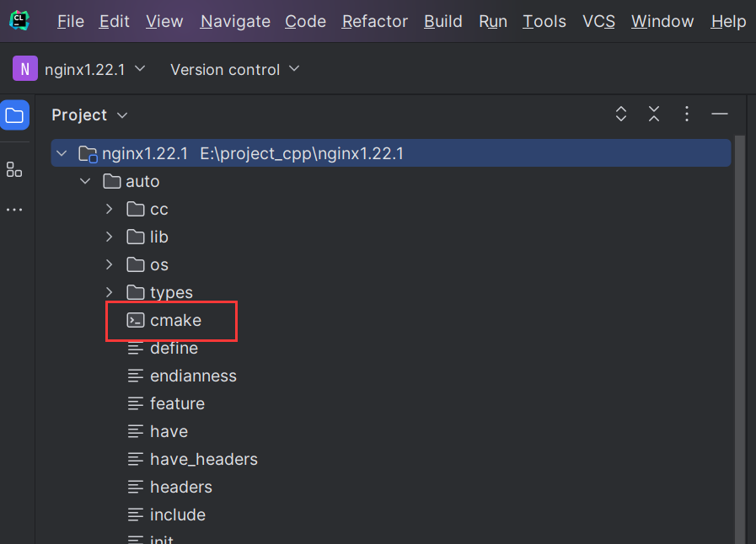Click the folder icon next to lib
The height and width of the screenshot is (544, 756).
[136, 237]
